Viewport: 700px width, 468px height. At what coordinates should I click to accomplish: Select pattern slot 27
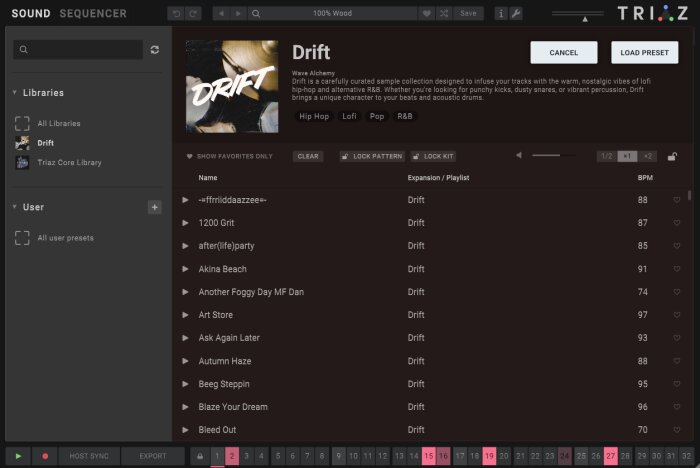point(611,456)
